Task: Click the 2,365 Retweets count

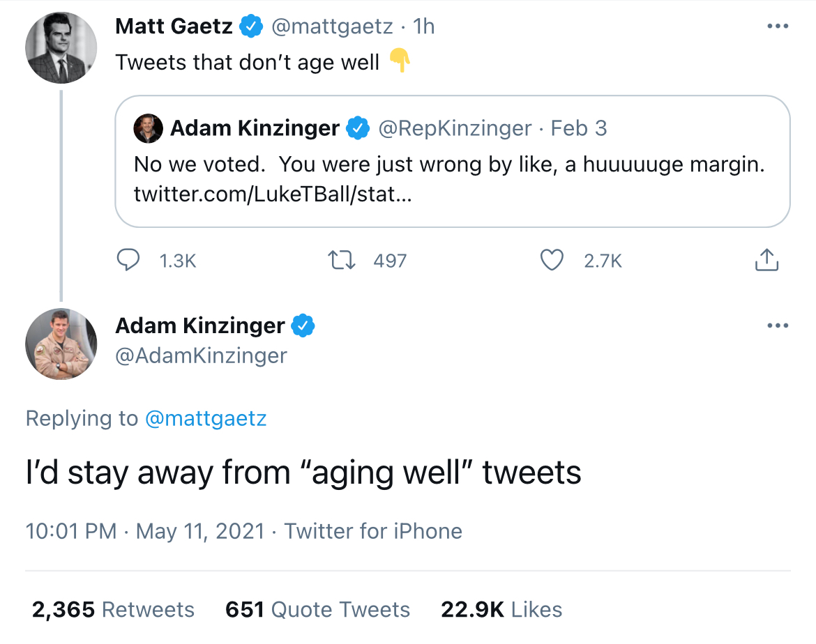Action: pyautogui.click(x=112, y=609)
